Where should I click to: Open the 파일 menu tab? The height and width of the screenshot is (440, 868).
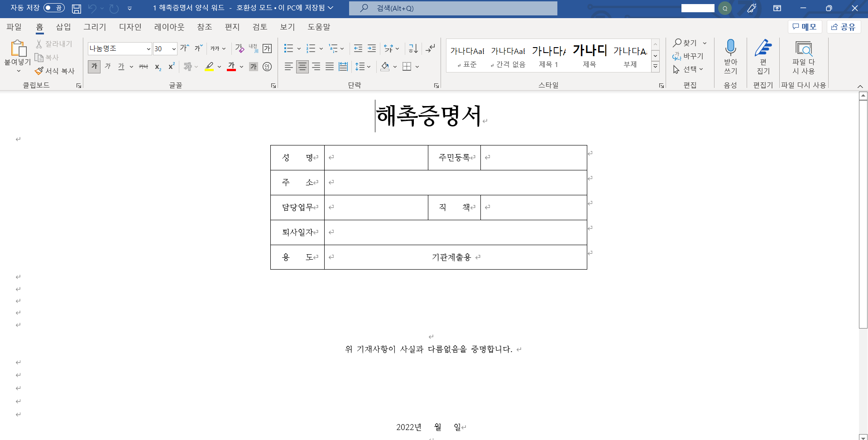point(14,27)
